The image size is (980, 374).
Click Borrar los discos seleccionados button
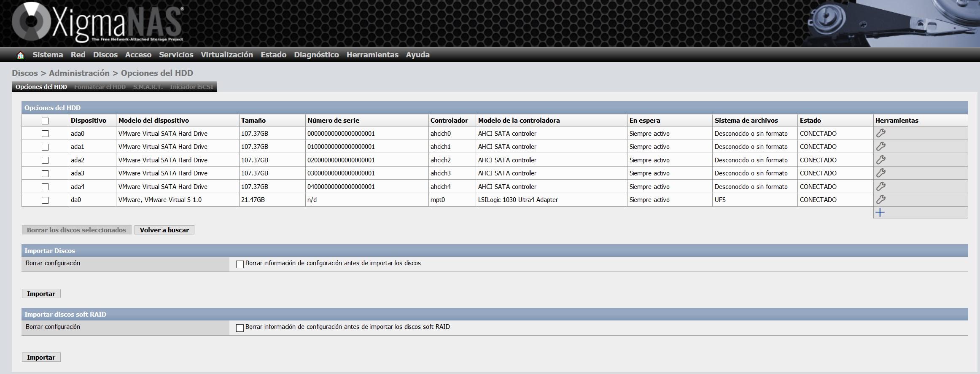pos(77,230)
